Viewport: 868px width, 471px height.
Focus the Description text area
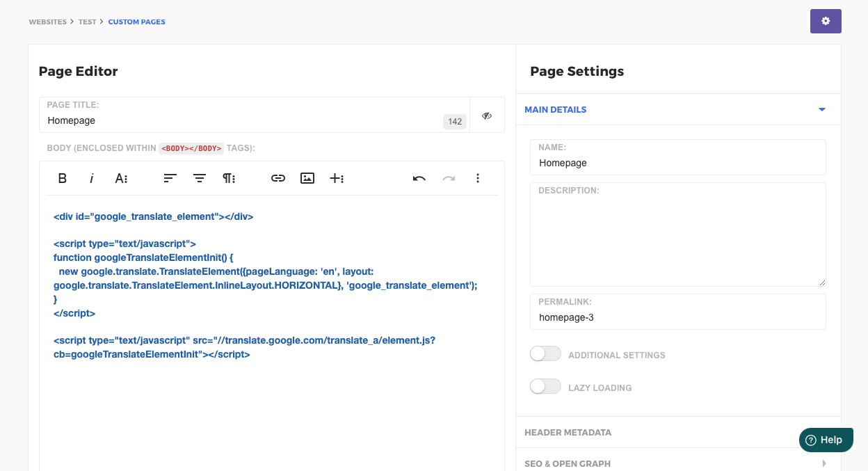(678, 234)
